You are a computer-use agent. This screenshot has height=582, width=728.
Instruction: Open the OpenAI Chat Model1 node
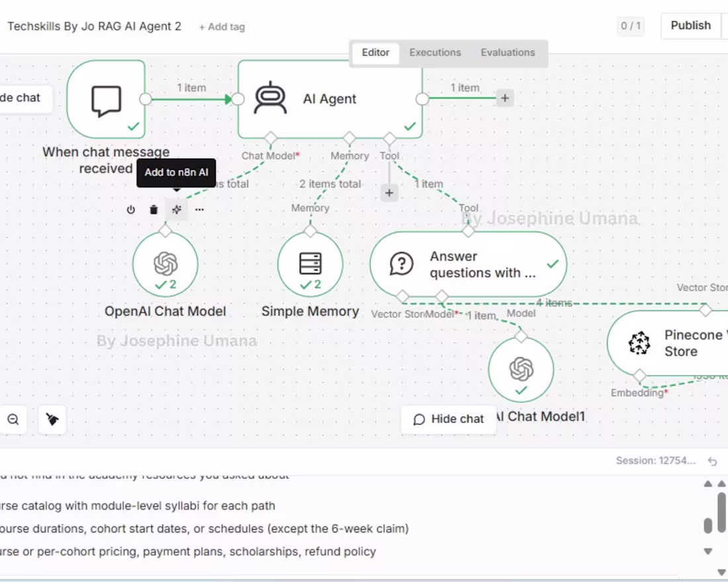521,370
